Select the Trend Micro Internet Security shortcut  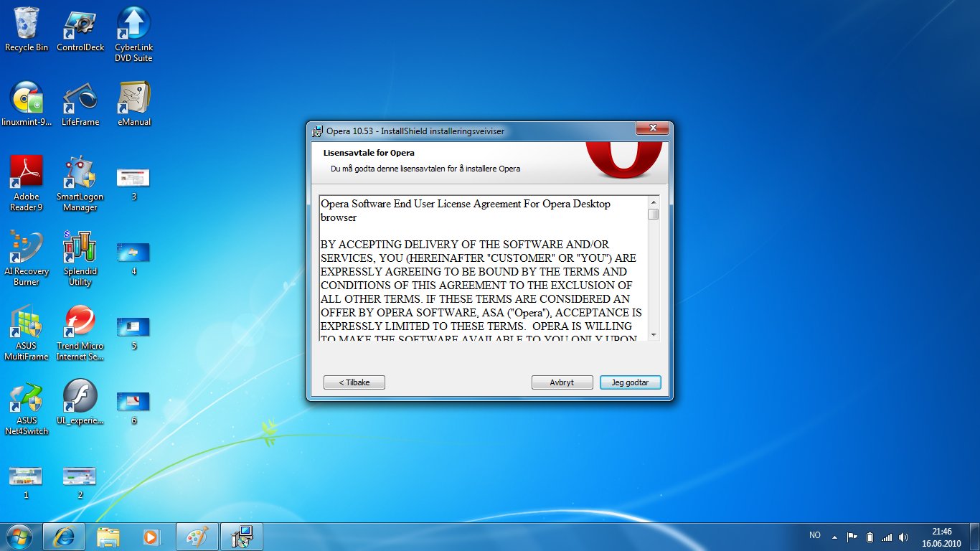80,333
